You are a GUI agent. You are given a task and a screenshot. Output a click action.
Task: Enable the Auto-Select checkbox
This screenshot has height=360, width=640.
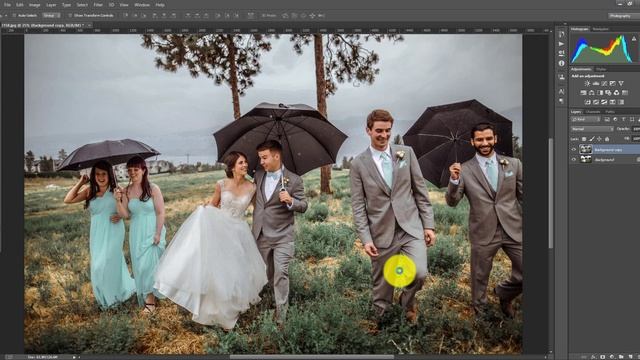click(14, 15)
